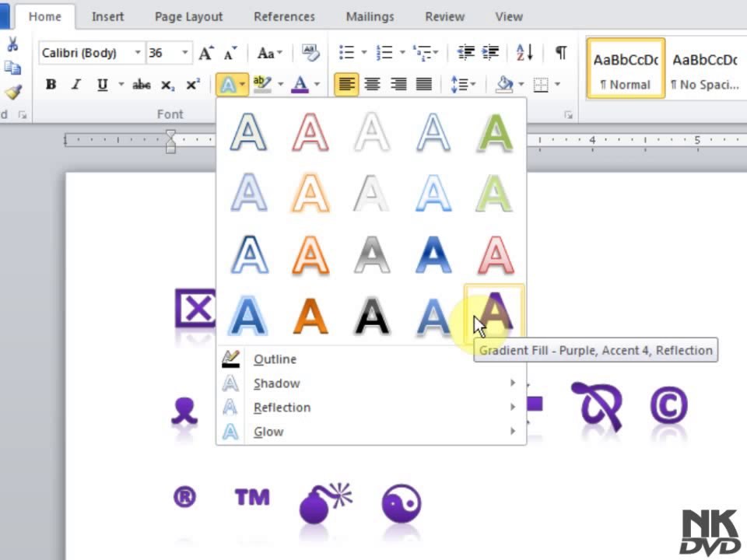
Task: Click the Numbering list icon
Action: [x=384, y=52]
